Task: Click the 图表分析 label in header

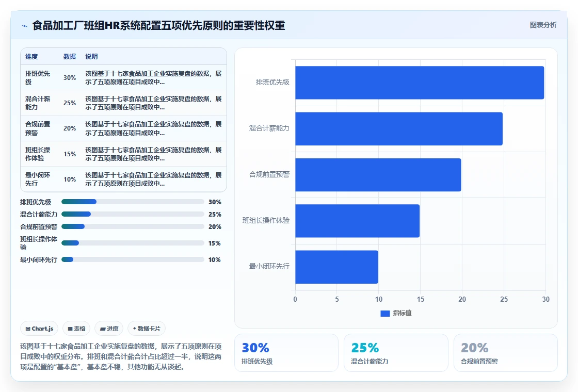Action: point(543,25)
